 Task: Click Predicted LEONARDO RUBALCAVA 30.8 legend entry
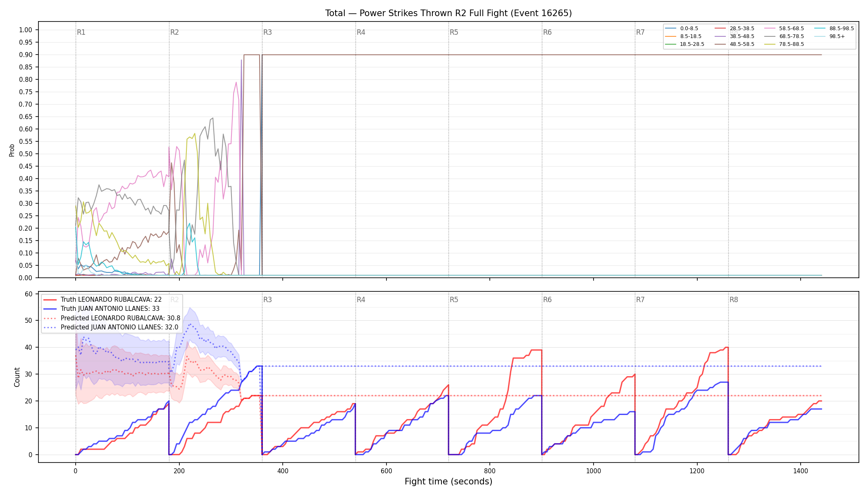(x=112, y=318)
